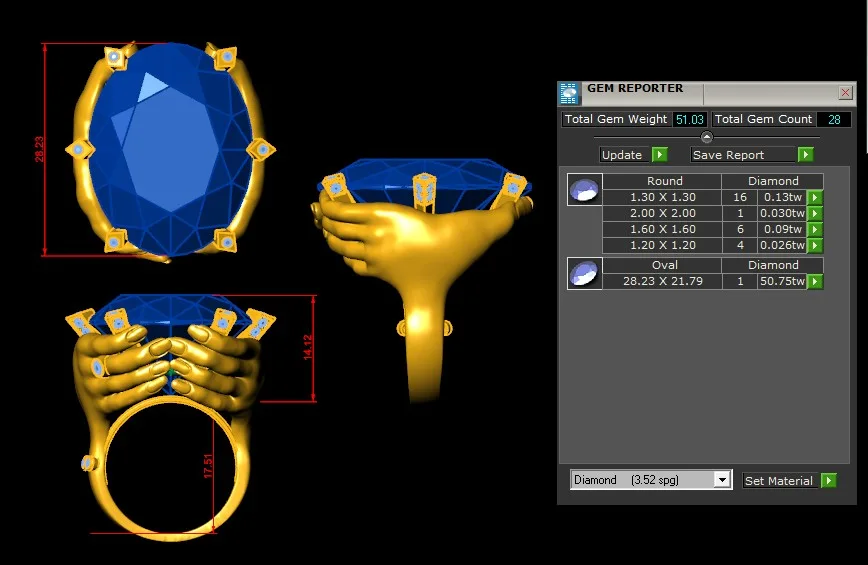Select the Oval gem shape thumbnail
868x565 pixels.
pyautogui.click(x=583, y=274)
